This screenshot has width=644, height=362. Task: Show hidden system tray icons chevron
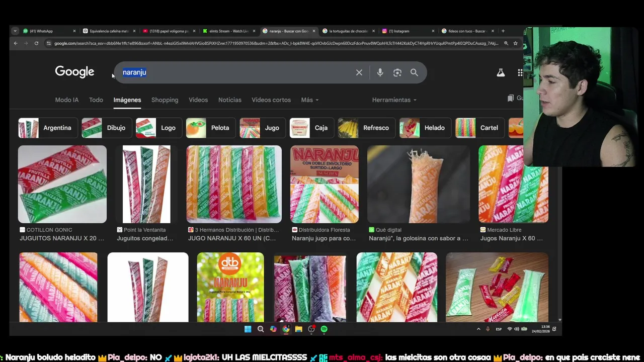pos(478,329)
